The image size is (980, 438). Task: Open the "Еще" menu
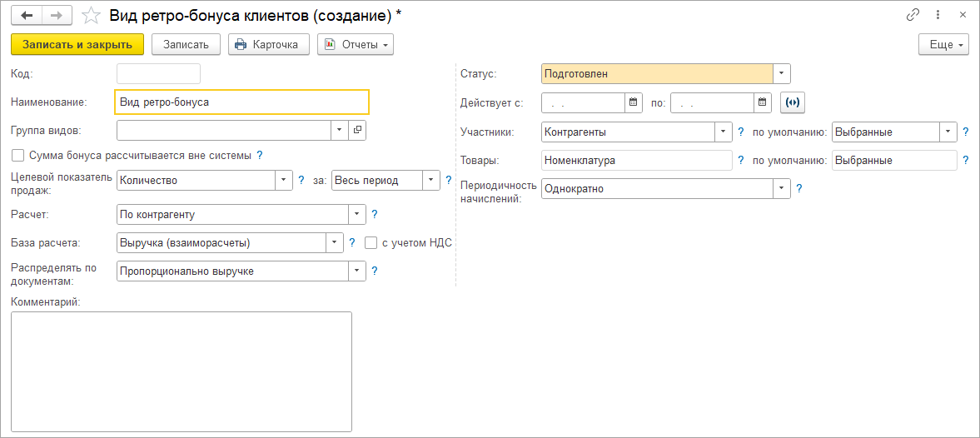tap(943, 44)
